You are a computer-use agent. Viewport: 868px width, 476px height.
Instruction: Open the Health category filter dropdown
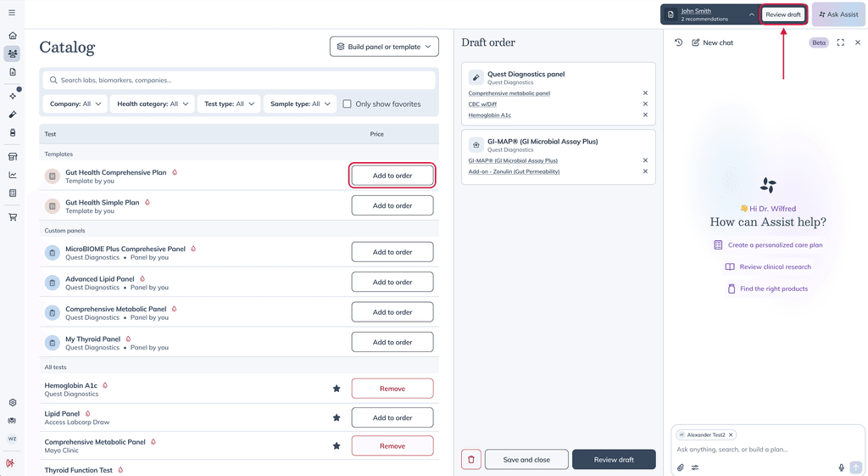point(153,104)
